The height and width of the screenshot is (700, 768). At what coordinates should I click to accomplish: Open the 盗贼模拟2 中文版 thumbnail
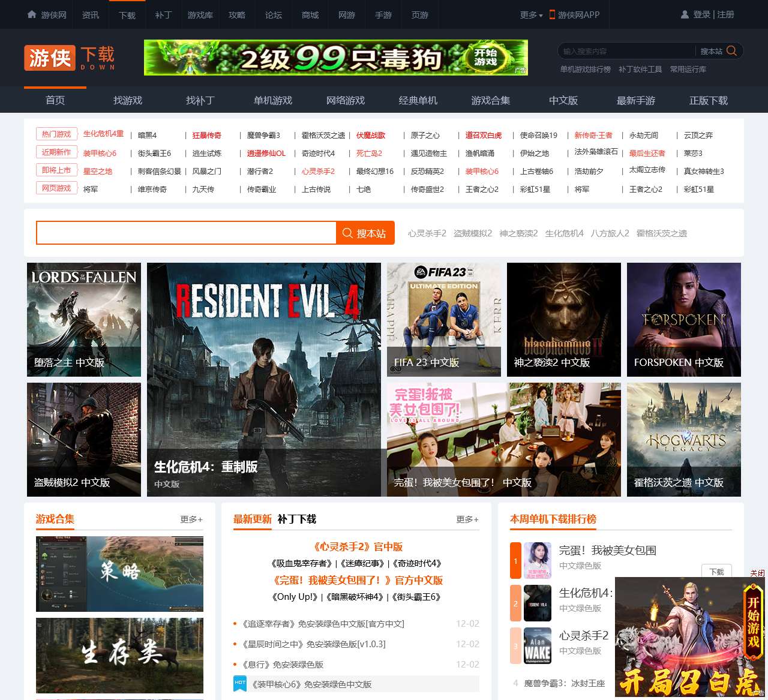click(84, 440)
